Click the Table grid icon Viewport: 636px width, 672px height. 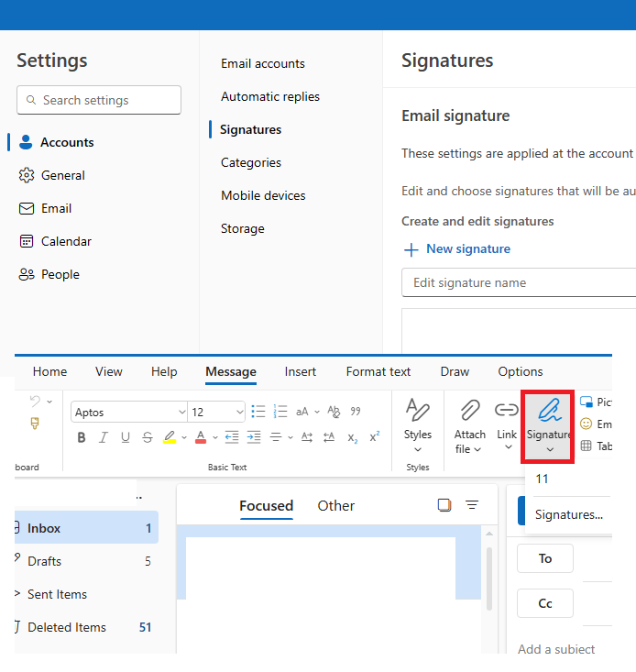[586, 446]
